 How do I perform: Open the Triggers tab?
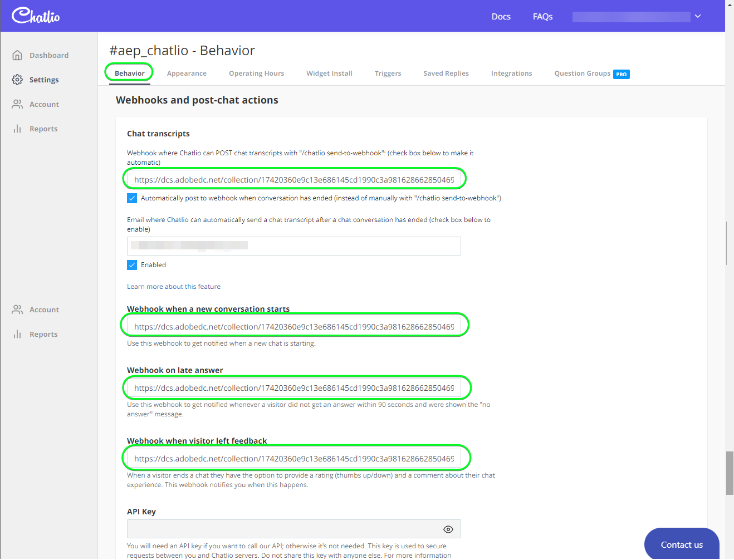(388, 73)
